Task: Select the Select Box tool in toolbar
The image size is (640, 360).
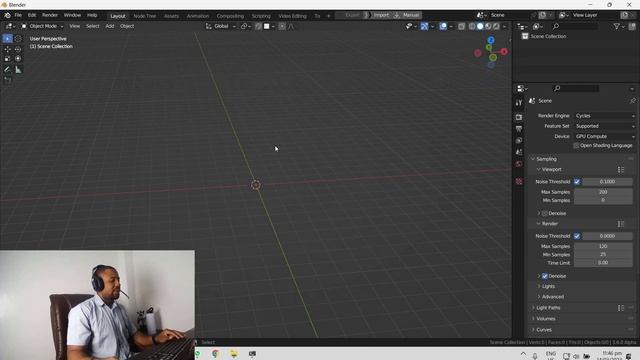Action: point(7,39)
